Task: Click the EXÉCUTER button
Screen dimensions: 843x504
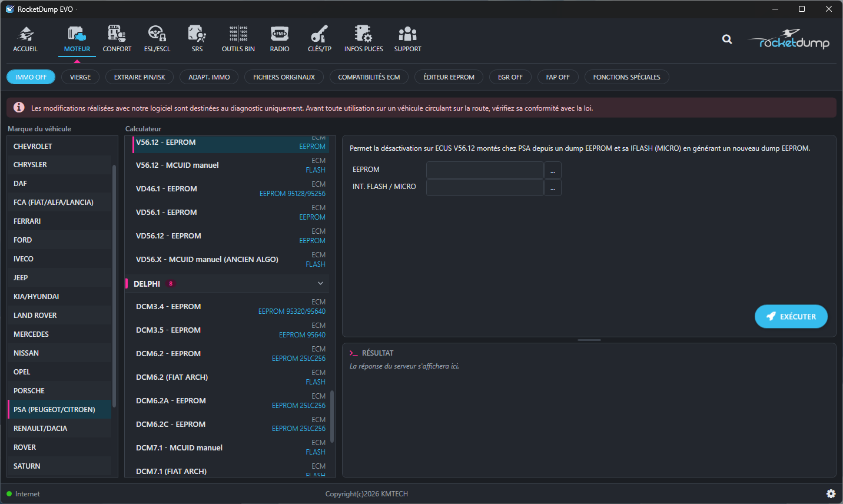Action: (791, 316)
